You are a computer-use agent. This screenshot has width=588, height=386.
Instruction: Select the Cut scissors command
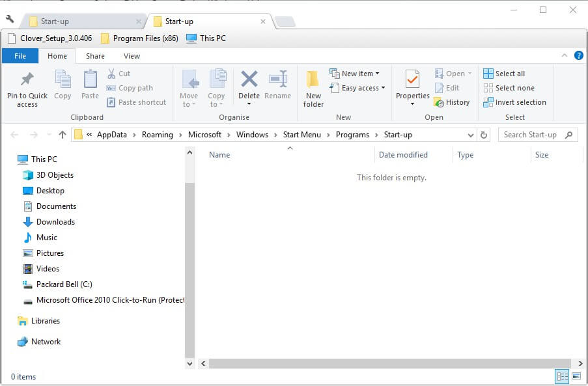click(119, 74)
